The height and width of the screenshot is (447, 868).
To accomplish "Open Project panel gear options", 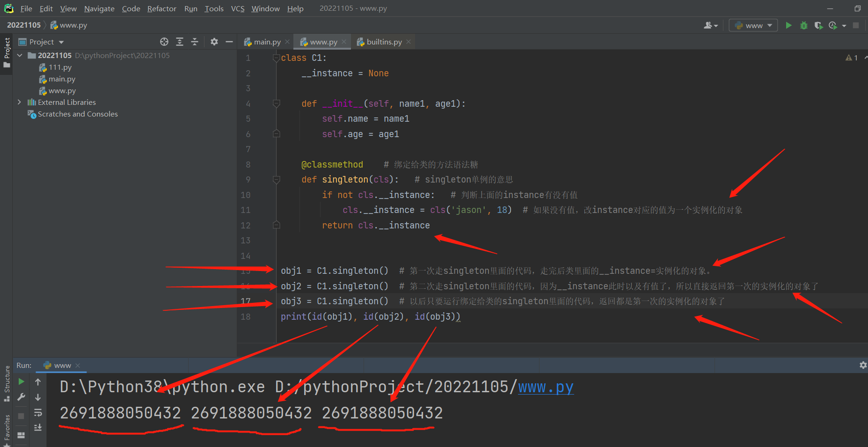I will tap(214, 42).
